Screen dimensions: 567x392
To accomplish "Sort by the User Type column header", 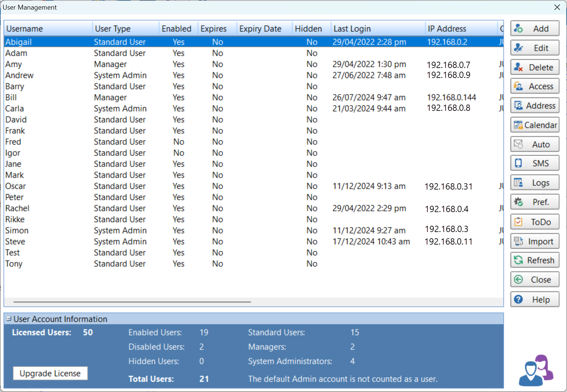I will pyautogui.click(x=126, y=28).
